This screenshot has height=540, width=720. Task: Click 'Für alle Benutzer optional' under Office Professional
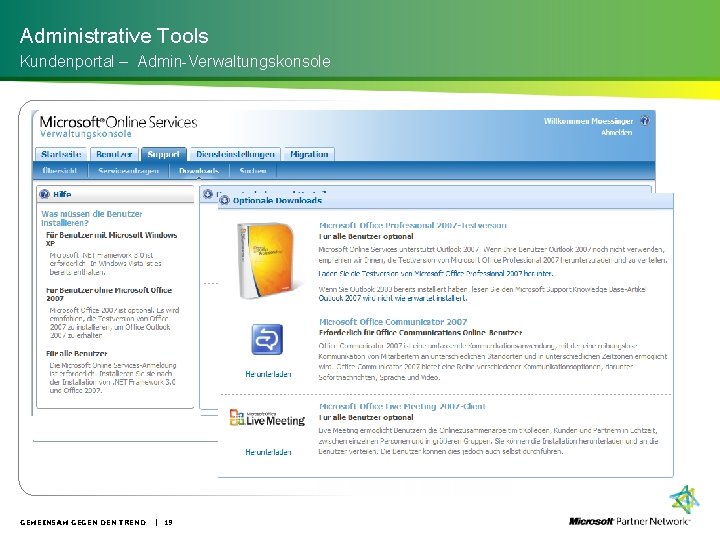pos(366,236)
